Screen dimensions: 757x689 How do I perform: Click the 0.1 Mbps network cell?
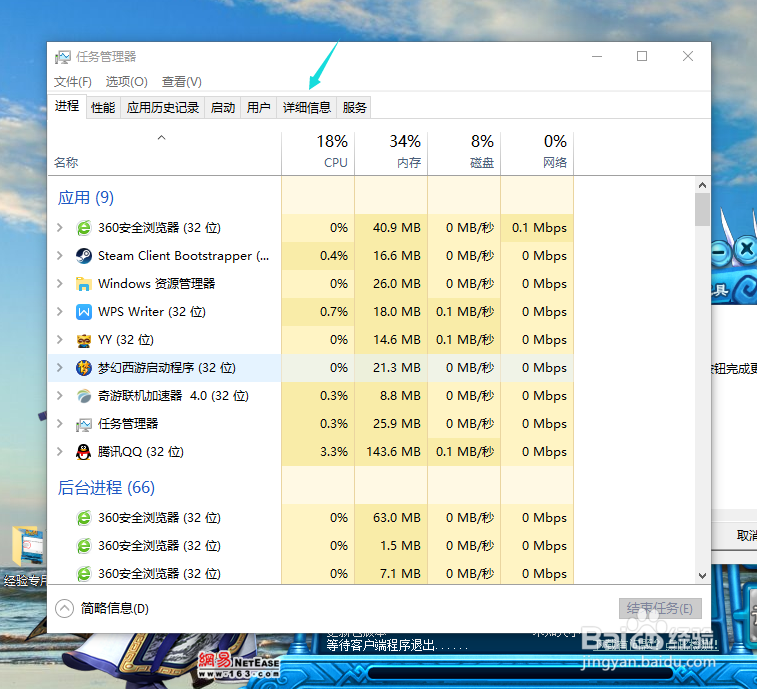click(537, 227)
